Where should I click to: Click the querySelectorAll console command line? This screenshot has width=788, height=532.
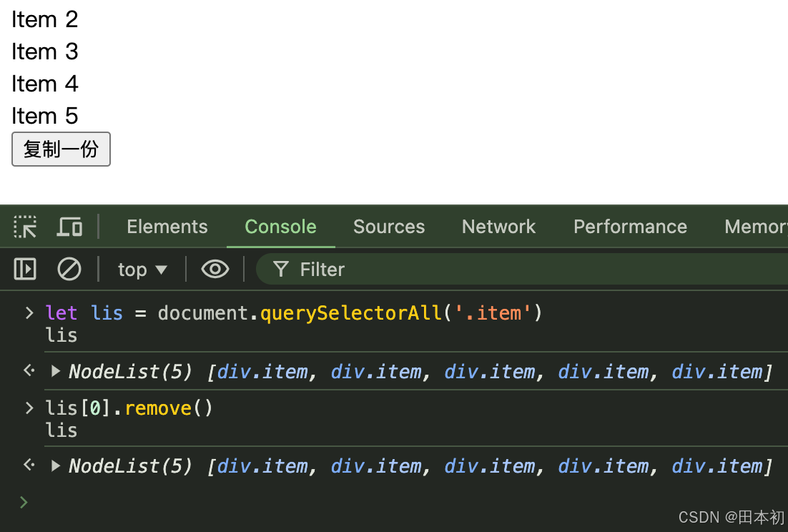point(294,313)
